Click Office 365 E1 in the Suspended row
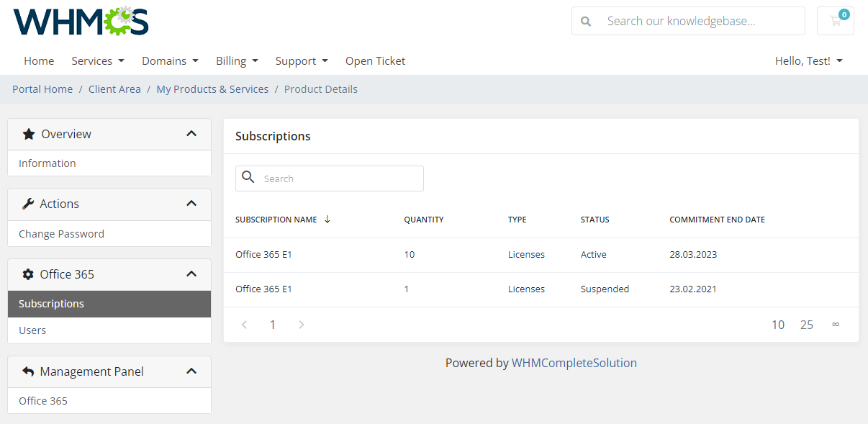868x424 pixels. [263, 289]
